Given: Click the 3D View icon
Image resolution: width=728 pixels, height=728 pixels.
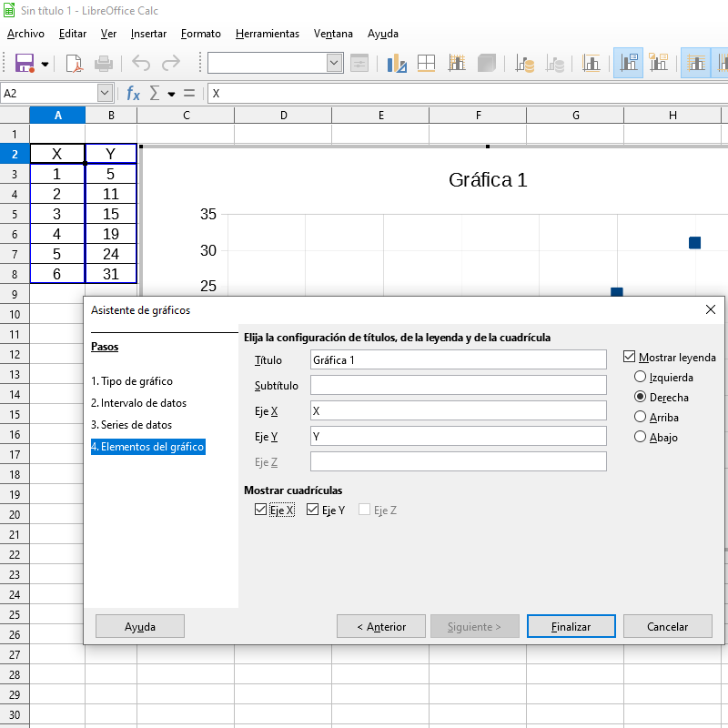Looking at the screenshot, I should pyautogui.click(x=486, y=63).
